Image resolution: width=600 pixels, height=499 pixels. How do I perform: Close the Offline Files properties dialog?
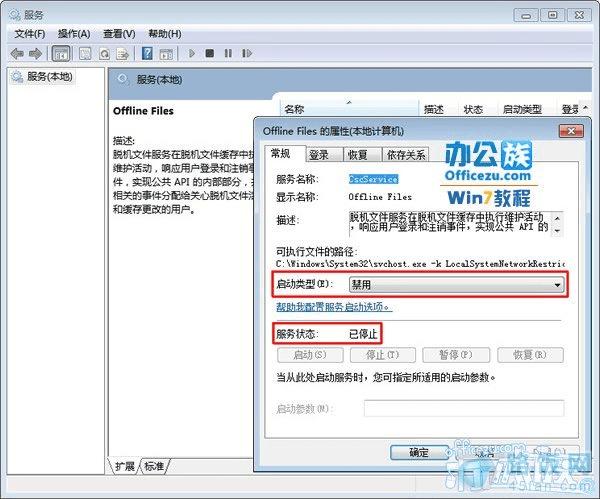click(x=571, y=131)
